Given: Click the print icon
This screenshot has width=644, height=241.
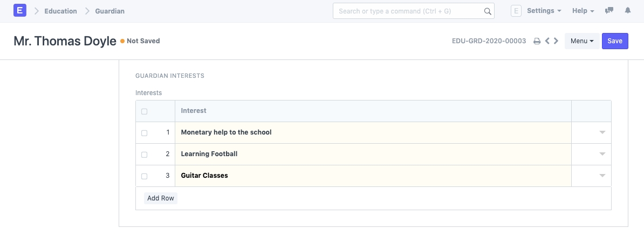Looking at the screenshot, I should tap(537, 41).
